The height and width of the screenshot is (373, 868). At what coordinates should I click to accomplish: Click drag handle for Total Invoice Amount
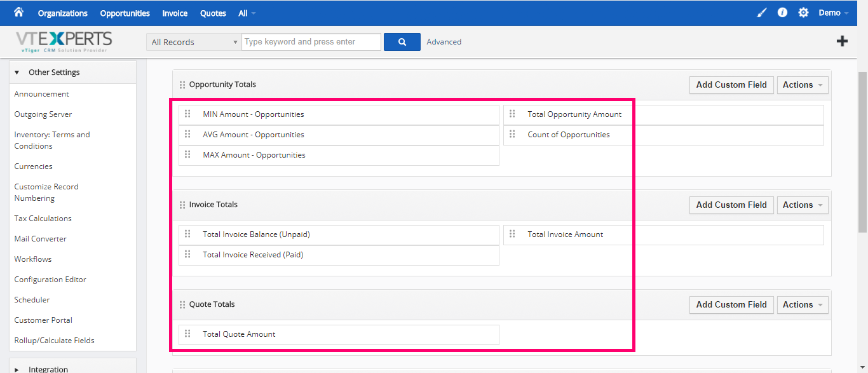coord(512,234)
